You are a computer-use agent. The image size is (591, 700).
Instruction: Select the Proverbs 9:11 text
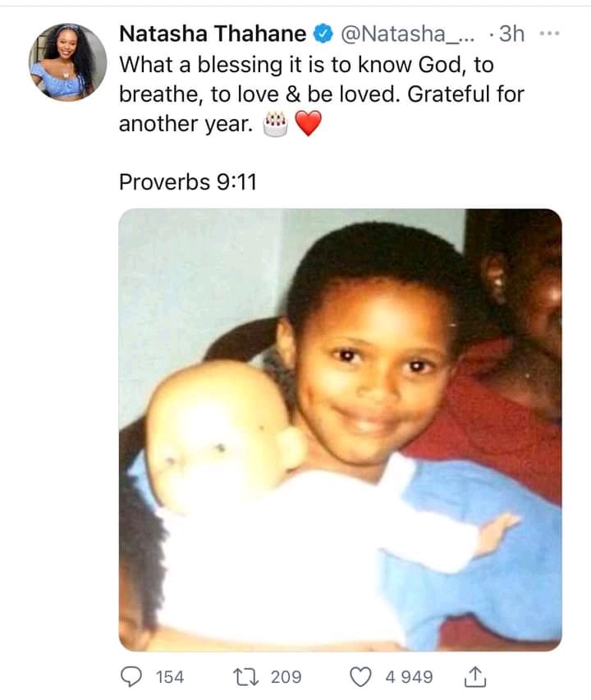[x=188, y=182]
